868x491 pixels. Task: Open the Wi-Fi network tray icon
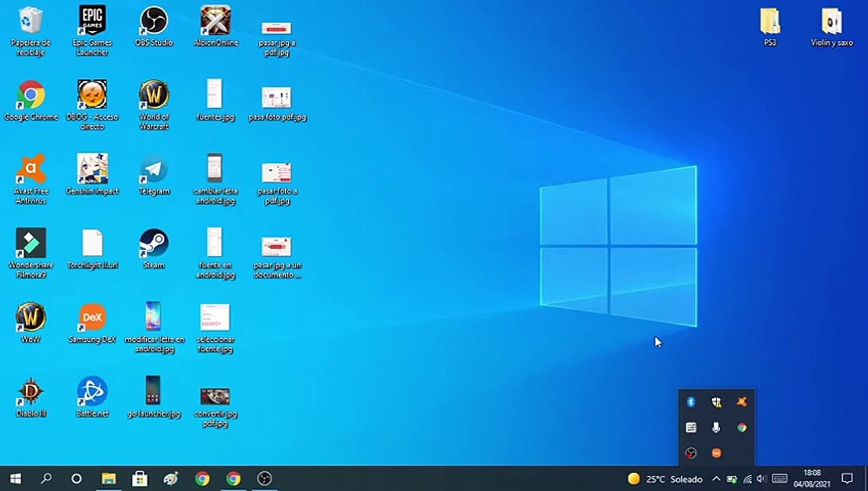(748, 479)
